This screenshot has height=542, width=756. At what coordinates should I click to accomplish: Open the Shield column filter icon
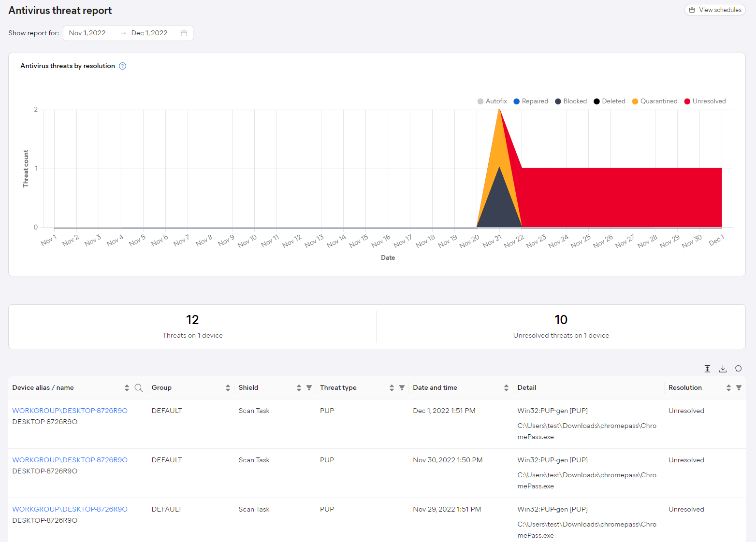[x=309, y=388]
